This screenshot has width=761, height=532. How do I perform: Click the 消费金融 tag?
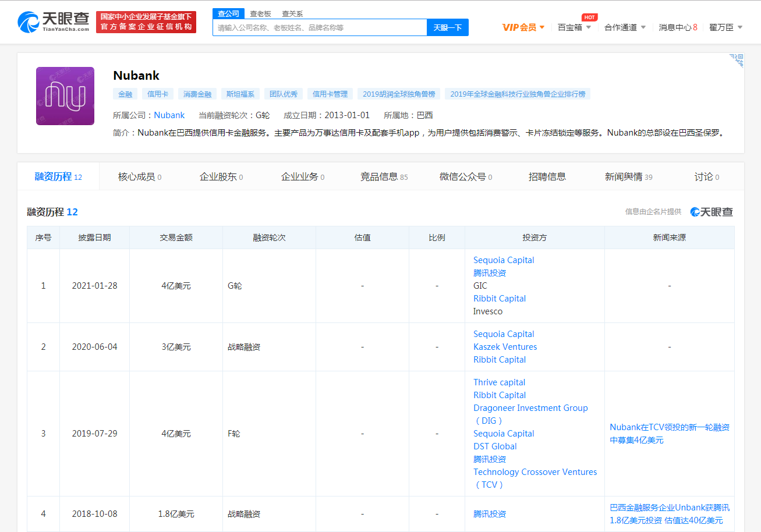197,94
